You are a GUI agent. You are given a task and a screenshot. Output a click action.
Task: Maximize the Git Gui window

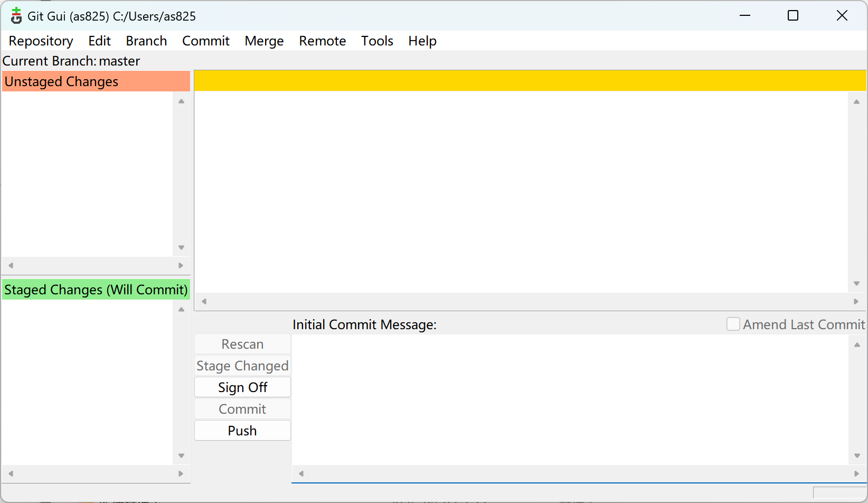click(x=793, y=16)
